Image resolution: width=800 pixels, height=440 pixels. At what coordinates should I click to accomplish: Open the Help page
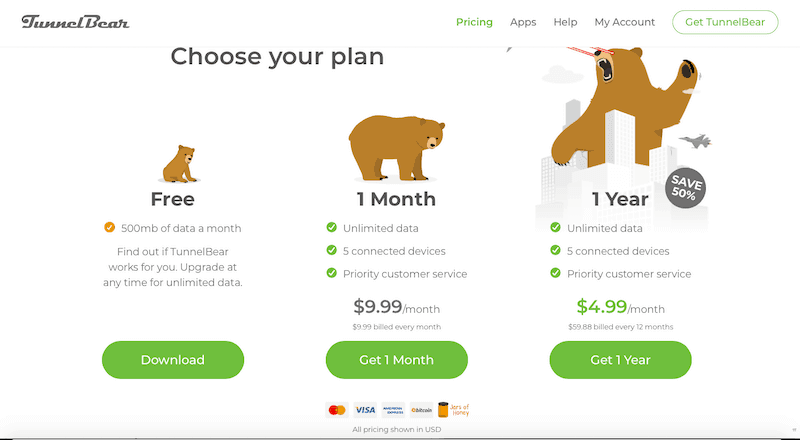tap(565, 22)
